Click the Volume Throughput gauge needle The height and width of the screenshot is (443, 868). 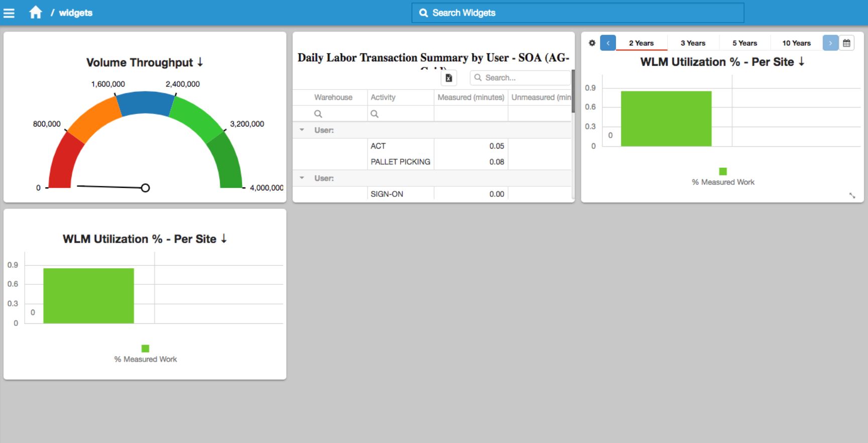(110, 187)
